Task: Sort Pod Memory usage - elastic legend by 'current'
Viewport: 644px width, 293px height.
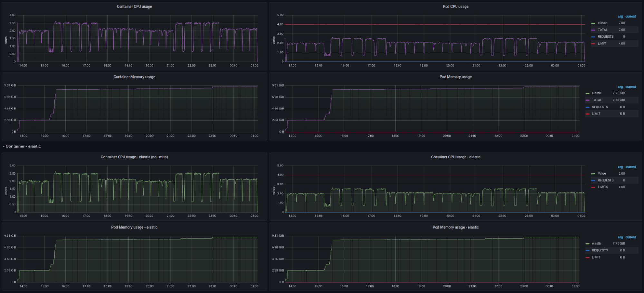Action: click(x=631, y=237)
